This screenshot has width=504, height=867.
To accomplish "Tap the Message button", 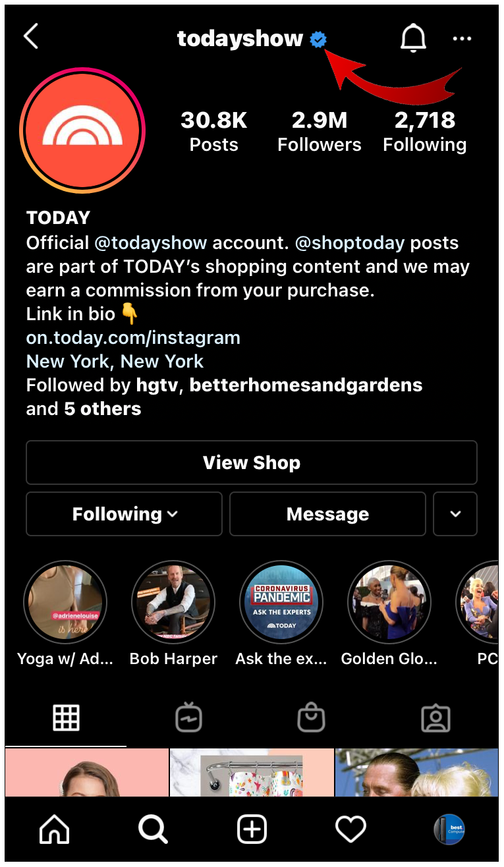I will tap(327, 514).
